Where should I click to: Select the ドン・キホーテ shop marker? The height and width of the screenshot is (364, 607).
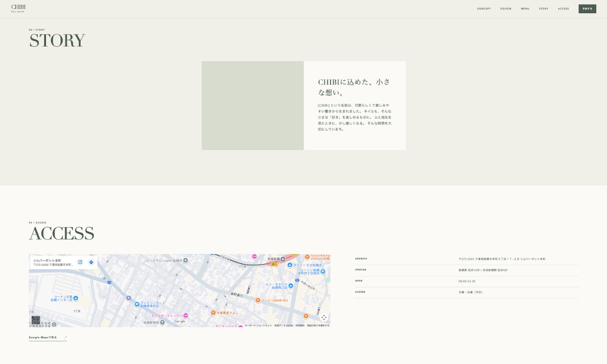tap(291, 286)
